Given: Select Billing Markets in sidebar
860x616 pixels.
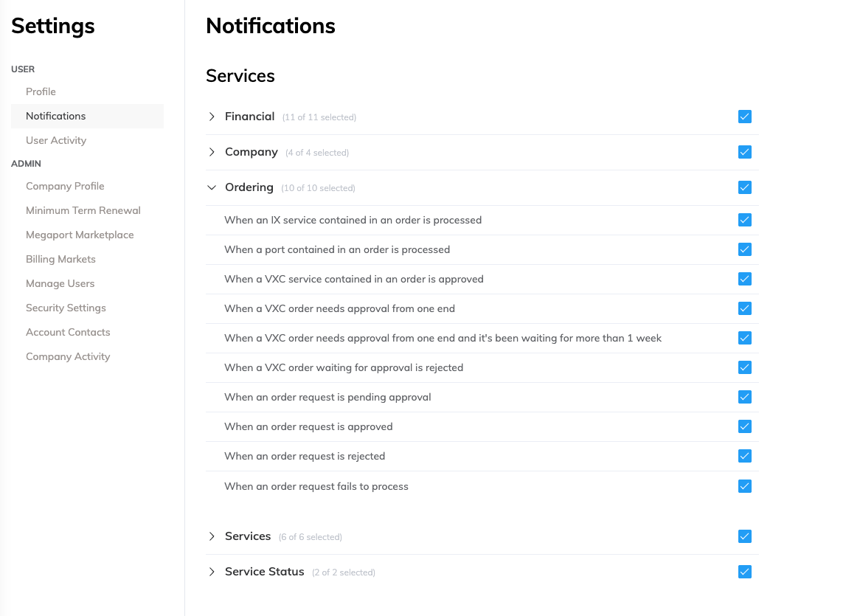Looking at the screenshot, I should click(x=60, y=259).
